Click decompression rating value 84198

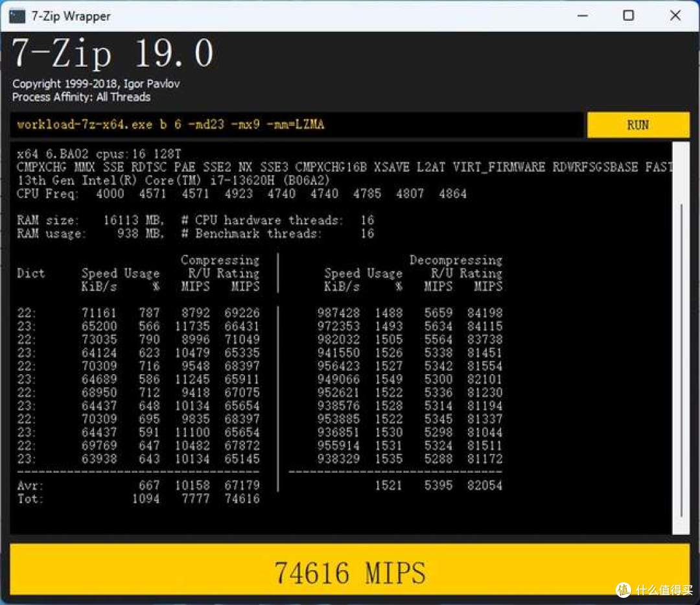click(485, 313)
